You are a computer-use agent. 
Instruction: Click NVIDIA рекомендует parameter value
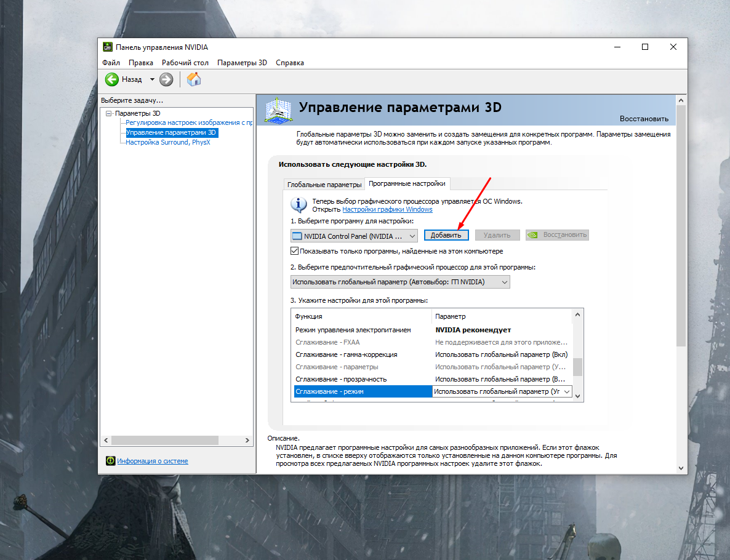point(473,330)
